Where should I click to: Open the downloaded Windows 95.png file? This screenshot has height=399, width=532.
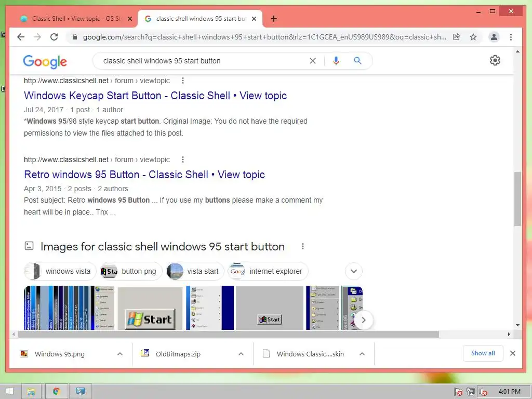(x=59, y=354)
